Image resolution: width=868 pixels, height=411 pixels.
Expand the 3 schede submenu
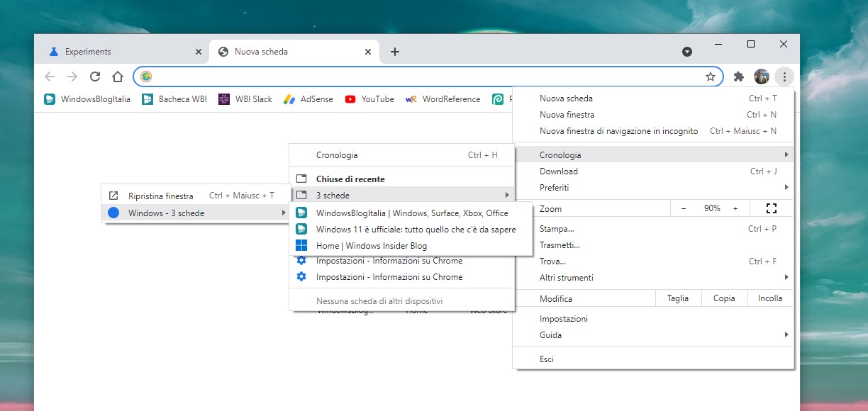401,195
